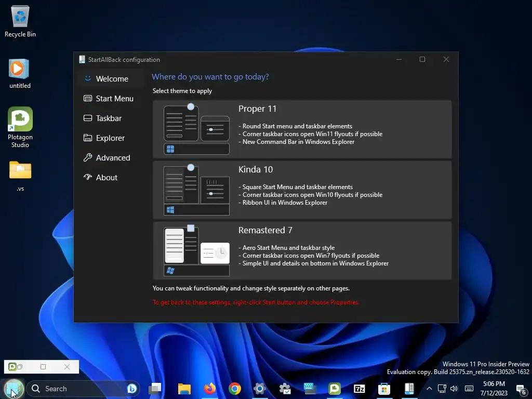Switch to Plotagon Studio on taskbar
Screen dimensions: 532x399
335,389
